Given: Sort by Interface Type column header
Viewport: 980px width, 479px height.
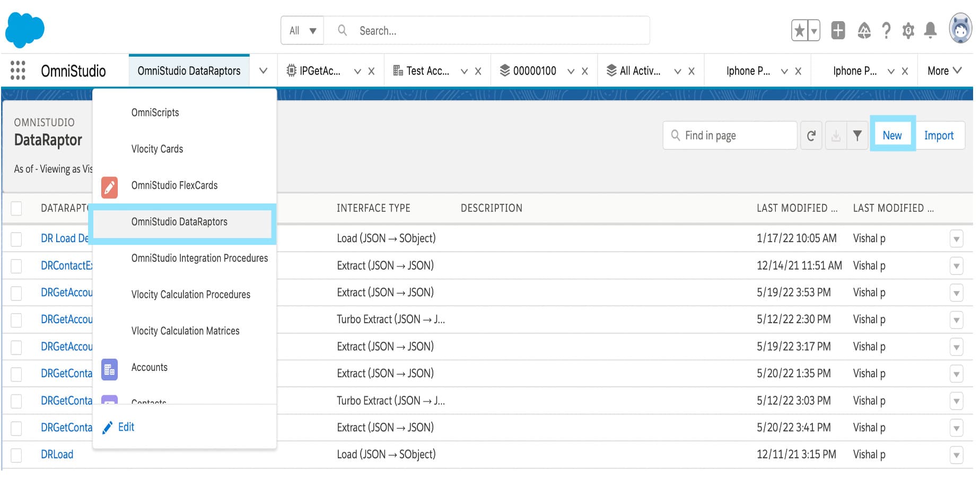Looking at the screenshot, I should [x=373, y=208].
